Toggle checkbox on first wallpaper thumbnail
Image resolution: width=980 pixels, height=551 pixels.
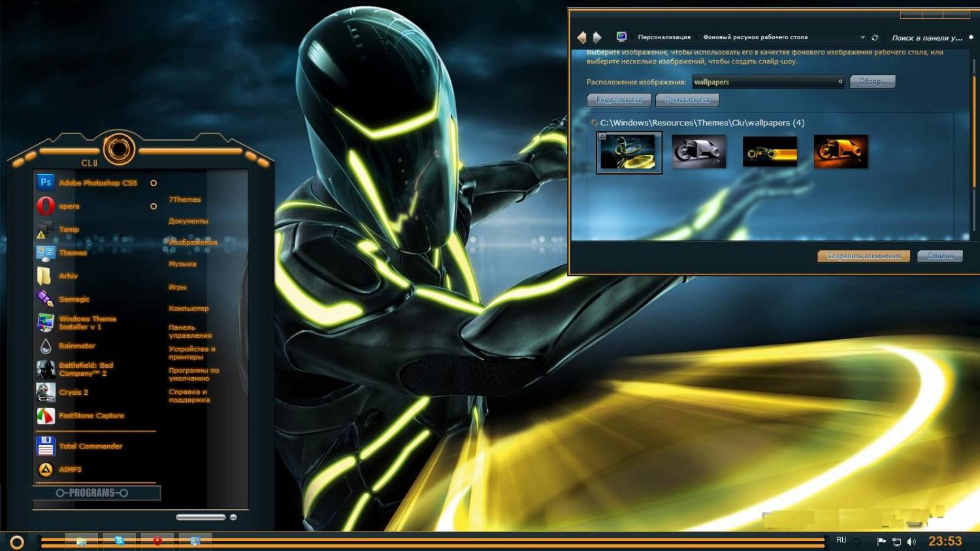pyautogui.click(x=602, y=137)
